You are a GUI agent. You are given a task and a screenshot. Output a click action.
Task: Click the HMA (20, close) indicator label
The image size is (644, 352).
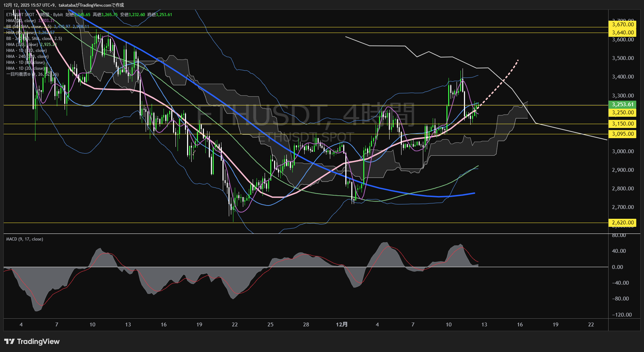pos(21,21)
